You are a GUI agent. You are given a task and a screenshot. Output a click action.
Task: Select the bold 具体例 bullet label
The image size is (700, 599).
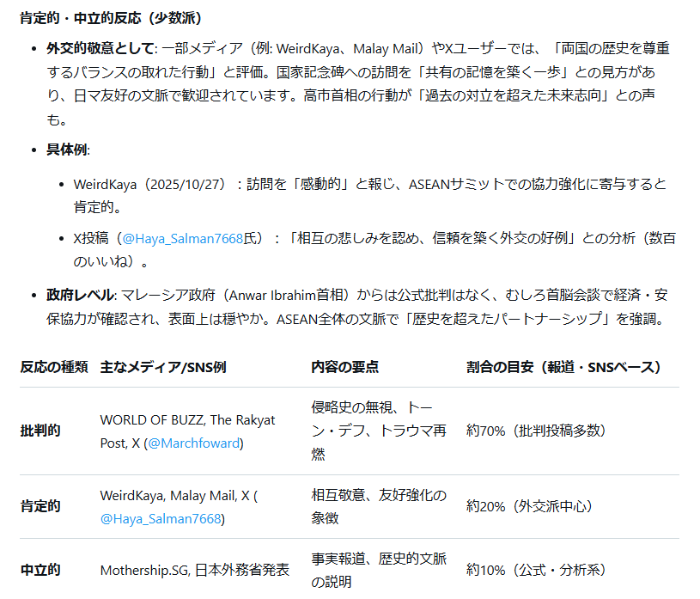coord(67,150)
